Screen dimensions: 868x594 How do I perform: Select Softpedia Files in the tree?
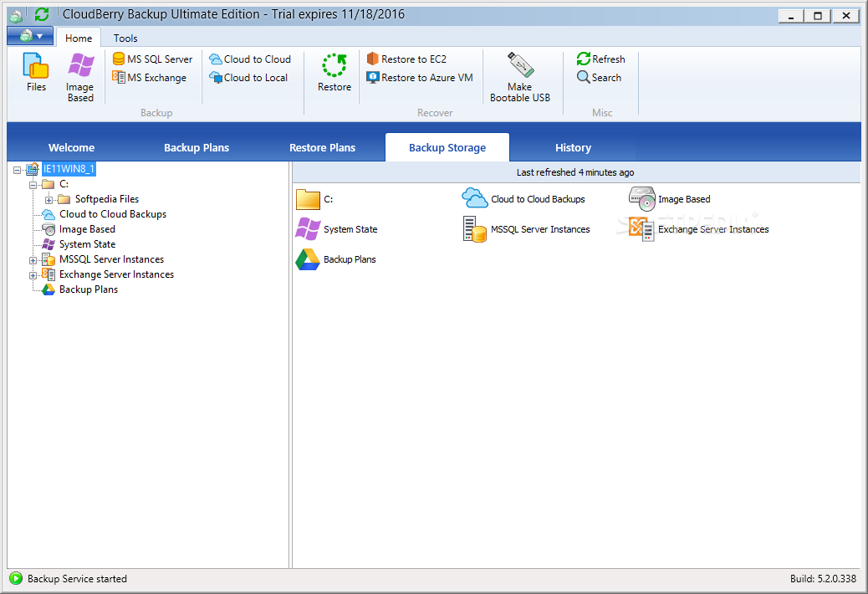click(107, 199)
